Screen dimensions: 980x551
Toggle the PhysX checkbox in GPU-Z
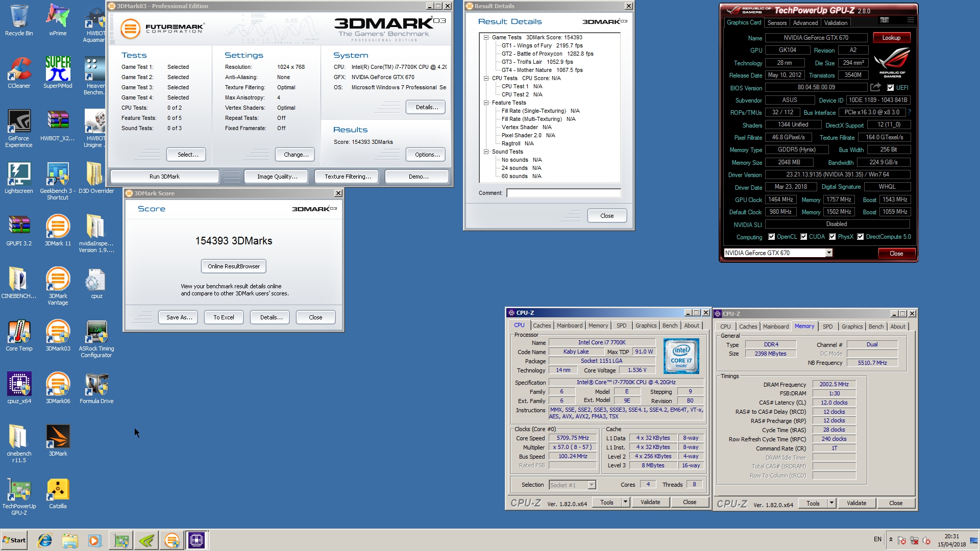tap(832, 237)
